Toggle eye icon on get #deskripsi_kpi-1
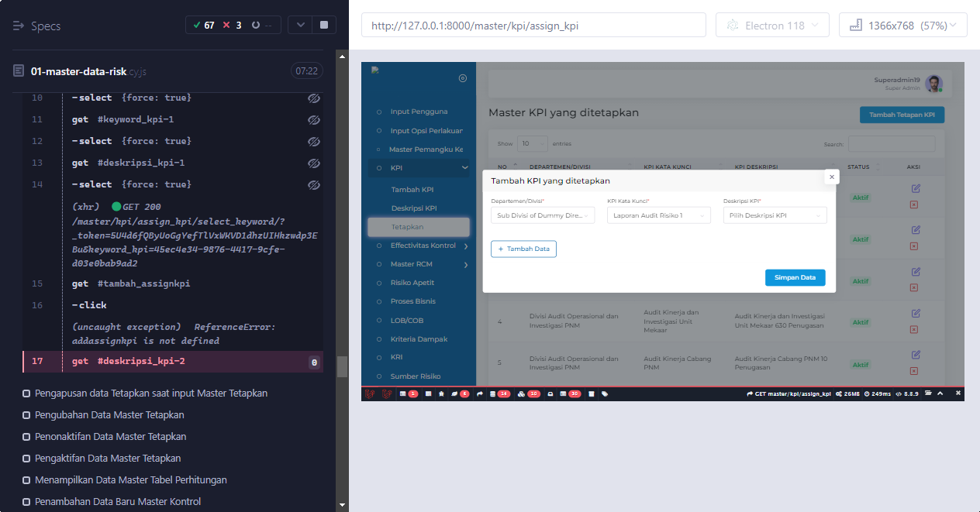Viewport: 980px width, 512px height. [x=314, y=163]
